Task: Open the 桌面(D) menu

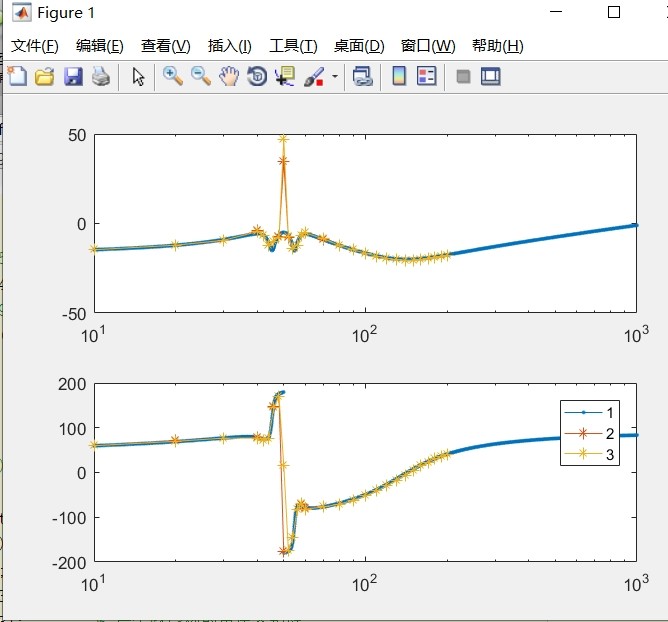Action: click(x=359, y=46)
